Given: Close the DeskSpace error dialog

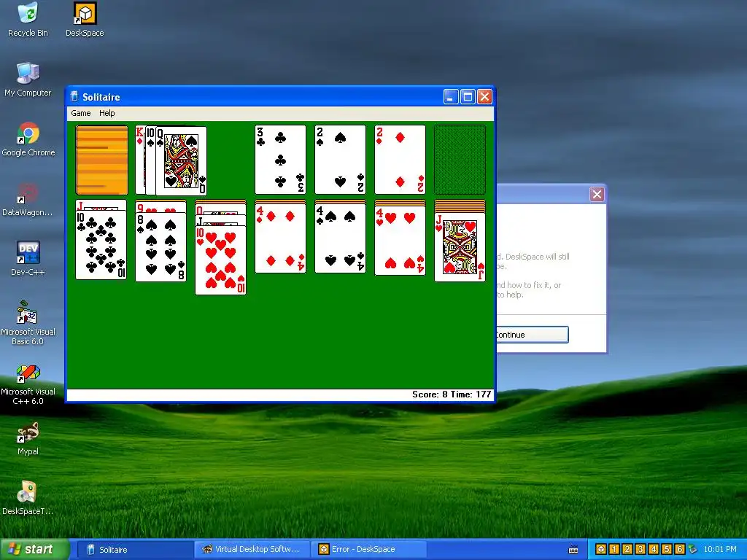Looking at the screenshot, I should click(x=597, y=194).
